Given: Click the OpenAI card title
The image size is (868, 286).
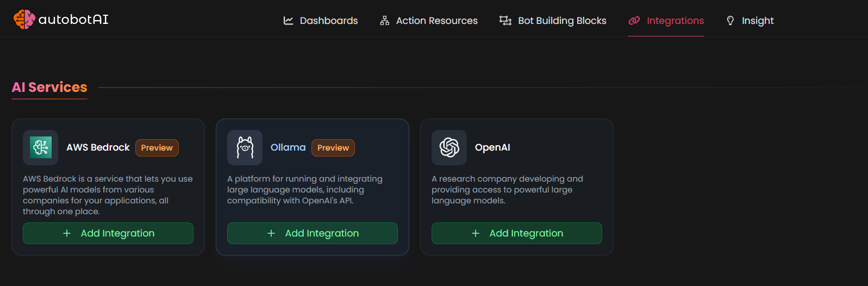Looking at the screenshot, I should click(492, 147).
